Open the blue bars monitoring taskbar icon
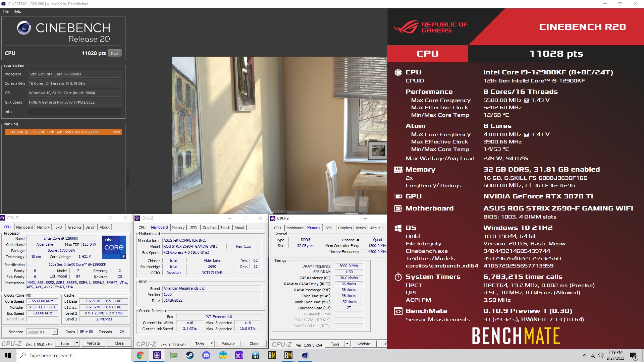The height and width of the screenshot is (362, 644). coord(256,355)
